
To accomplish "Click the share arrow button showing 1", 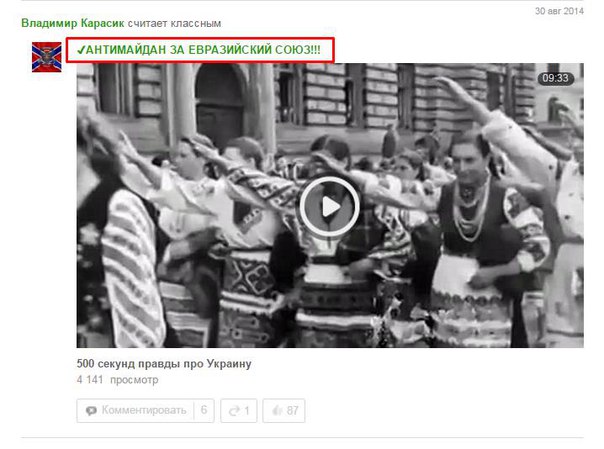I will click(x=239, y=410).
